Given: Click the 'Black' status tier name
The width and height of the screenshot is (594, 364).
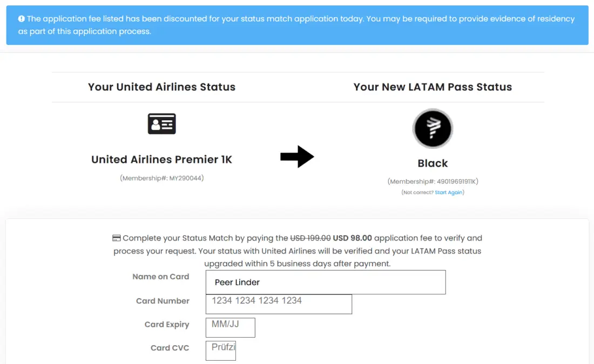Looking at the screenshot, I should (x=433, y=163).
